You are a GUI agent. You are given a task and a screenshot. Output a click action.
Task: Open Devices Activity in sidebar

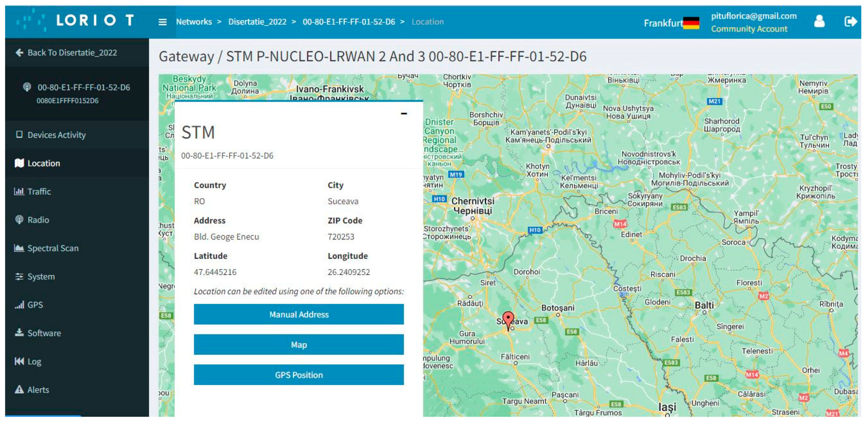click(x=56, y=135)
